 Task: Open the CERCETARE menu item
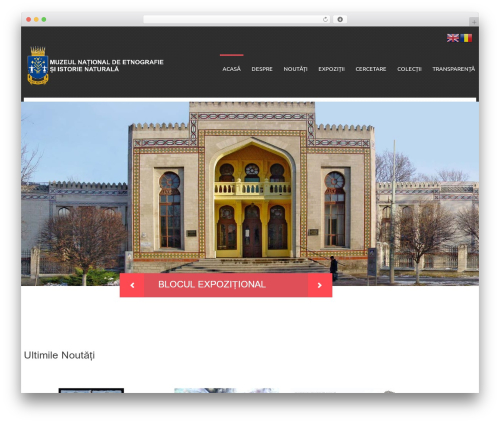coord(371,69)
